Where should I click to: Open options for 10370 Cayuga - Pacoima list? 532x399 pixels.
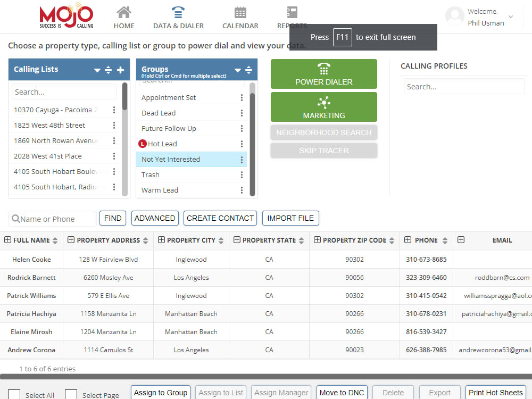pos(114,110)
